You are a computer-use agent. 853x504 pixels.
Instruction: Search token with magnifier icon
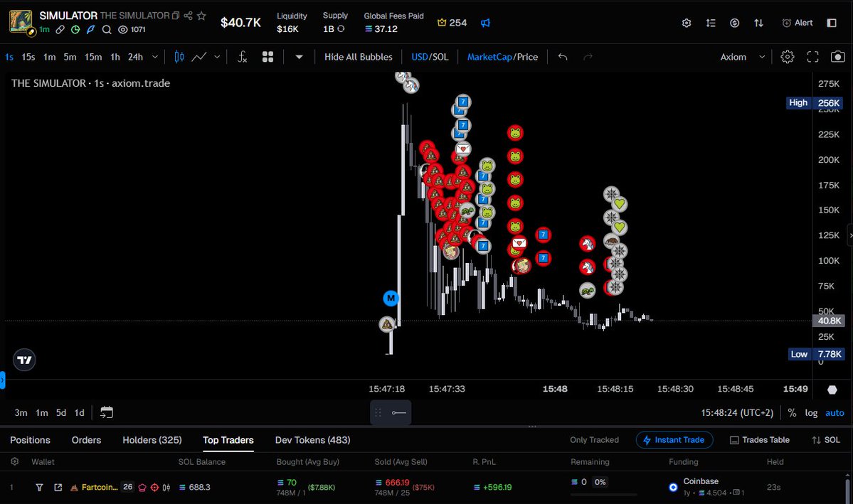tap(107, 29)
